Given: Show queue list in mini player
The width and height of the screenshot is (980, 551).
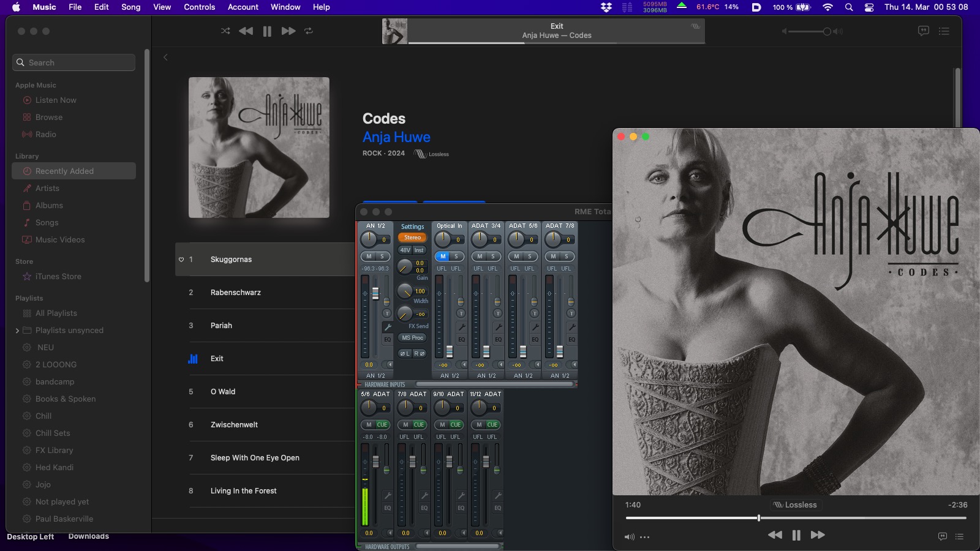Looking at the screenshot, I should pyautogui.click(x=959, y=536).
